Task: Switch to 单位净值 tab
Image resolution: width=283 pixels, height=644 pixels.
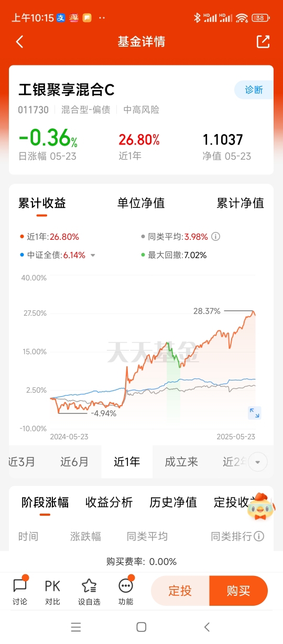Action: (141, 203)
